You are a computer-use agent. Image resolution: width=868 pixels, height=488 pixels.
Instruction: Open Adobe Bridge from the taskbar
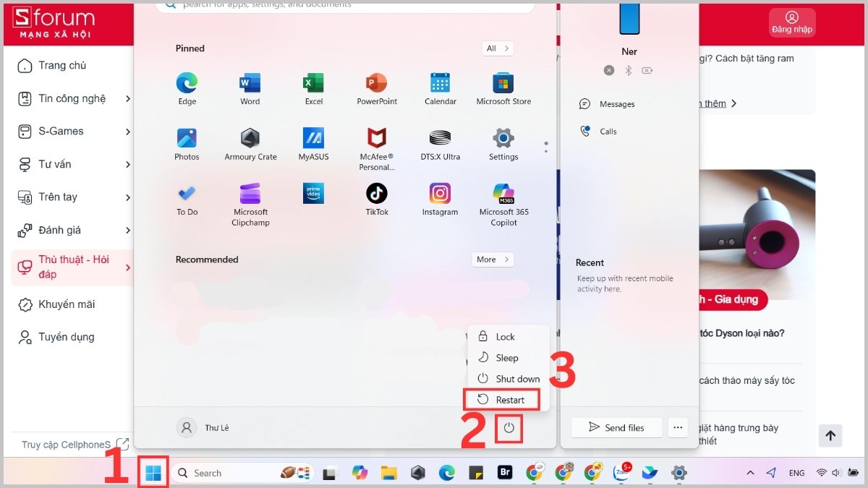[505, 473]
